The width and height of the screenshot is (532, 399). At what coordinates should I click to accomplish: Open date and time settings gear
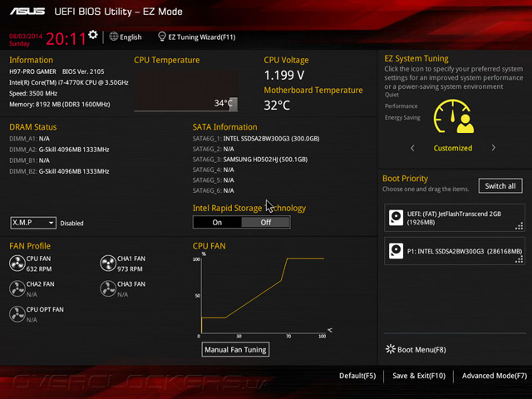click(x=93, y=35)
